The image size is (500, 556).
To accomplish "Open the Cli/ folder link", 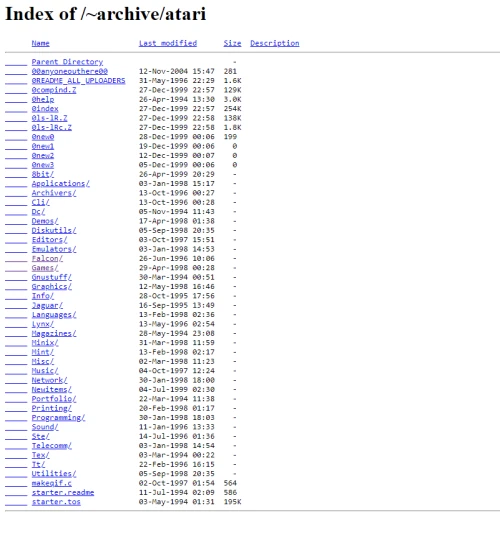I will [x=40, y=202].
